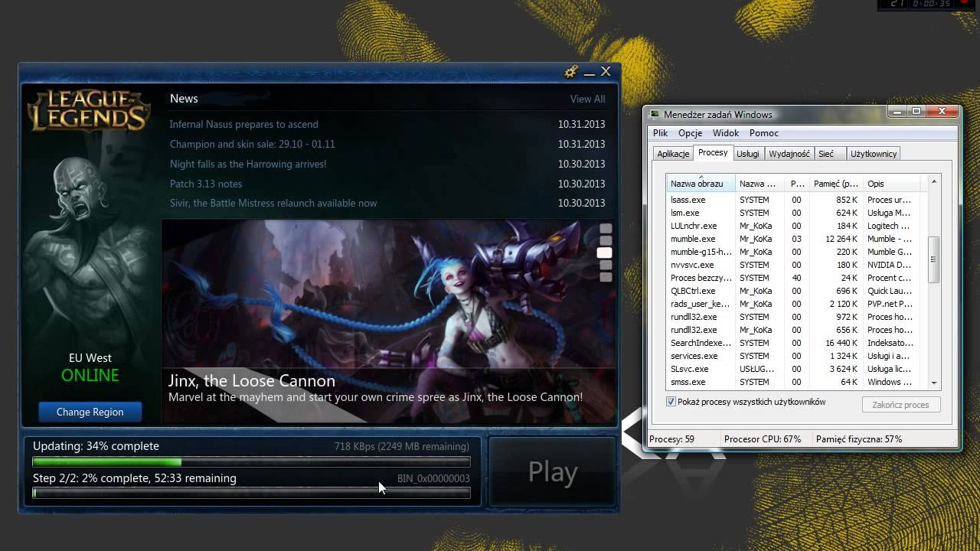Sort by Nazwa obrazu column header
The image size is (980, 551).
coord(701,184)
